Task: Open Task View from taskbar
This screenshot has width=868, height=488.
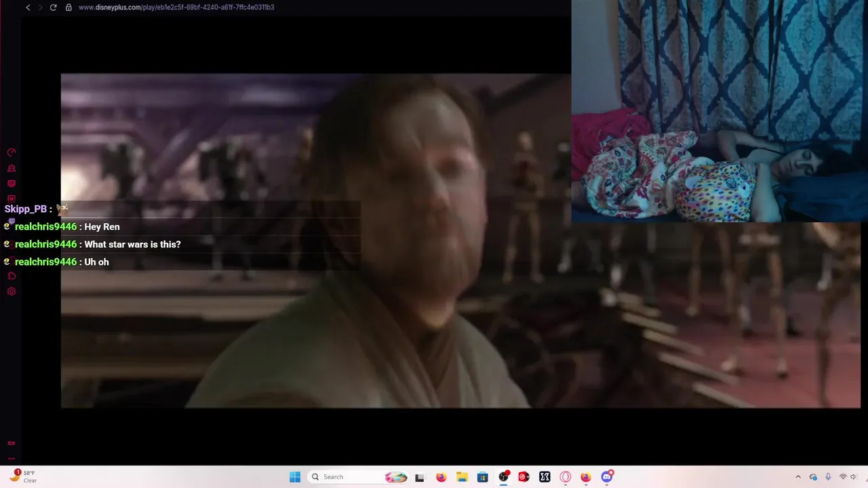Action: click(x=420, y=477)
